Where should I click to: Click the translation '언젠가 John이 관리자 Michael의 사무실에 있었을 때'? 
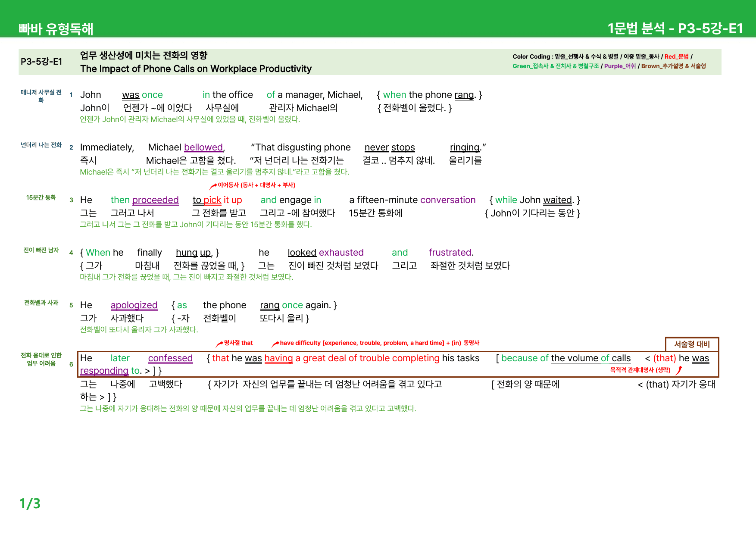click(x=162, y=119)
